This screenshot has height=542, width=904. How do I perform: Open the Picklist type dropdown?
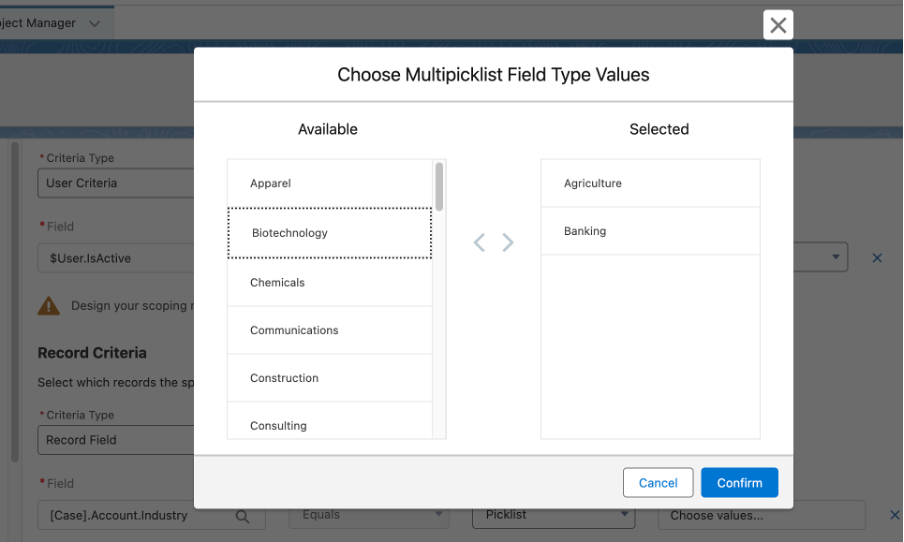click(553, 516)
